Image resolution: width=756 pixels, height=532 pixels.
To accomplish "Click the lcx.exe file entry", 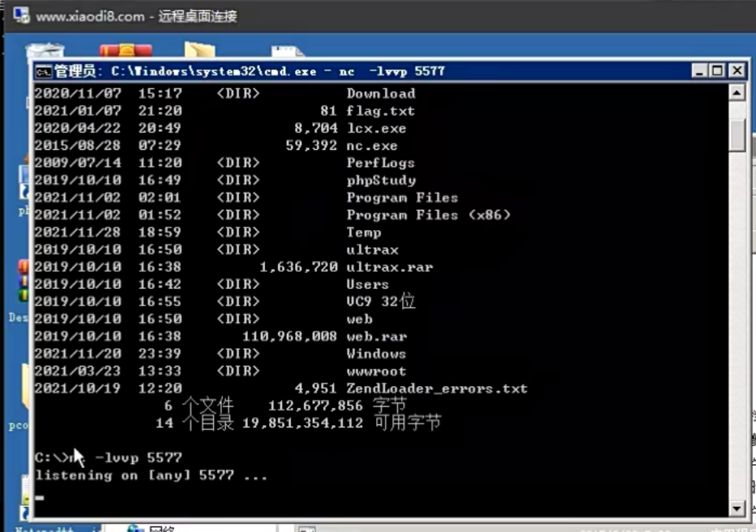I will pos(376,128).
